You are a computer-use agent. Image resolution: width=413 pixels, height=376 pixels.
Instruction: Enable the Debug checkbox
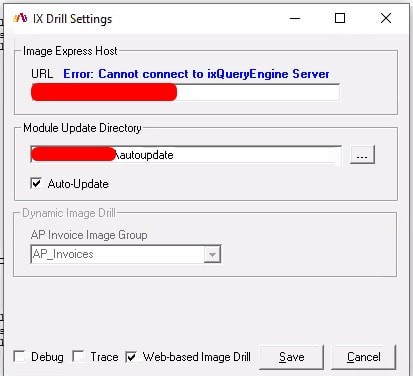coord(19,356)
